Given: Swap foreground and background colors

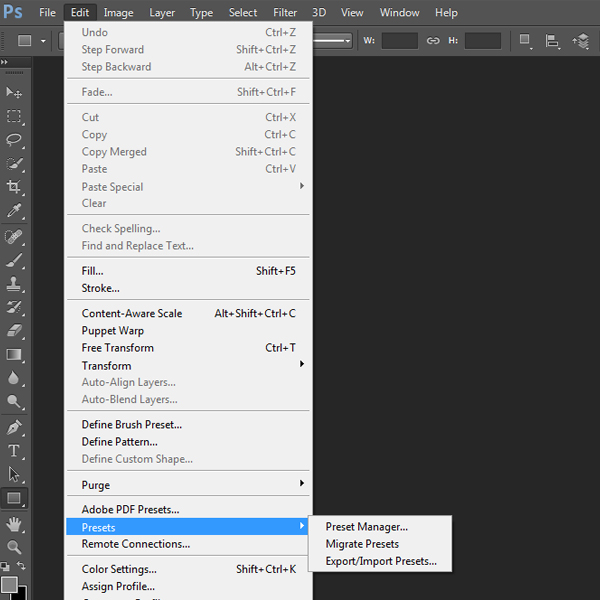Looking at the screenshot, I should click(x=21, y=566).
